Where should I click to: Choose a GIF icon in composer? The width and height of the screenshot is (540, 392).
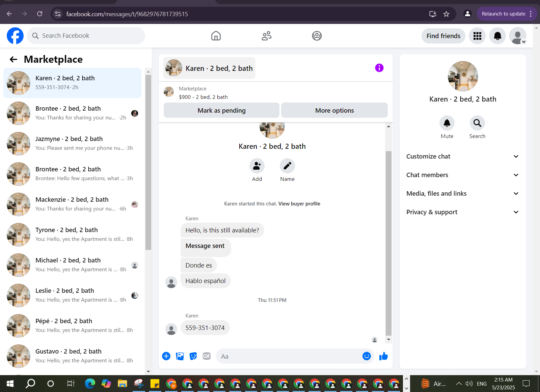[207, 356]
